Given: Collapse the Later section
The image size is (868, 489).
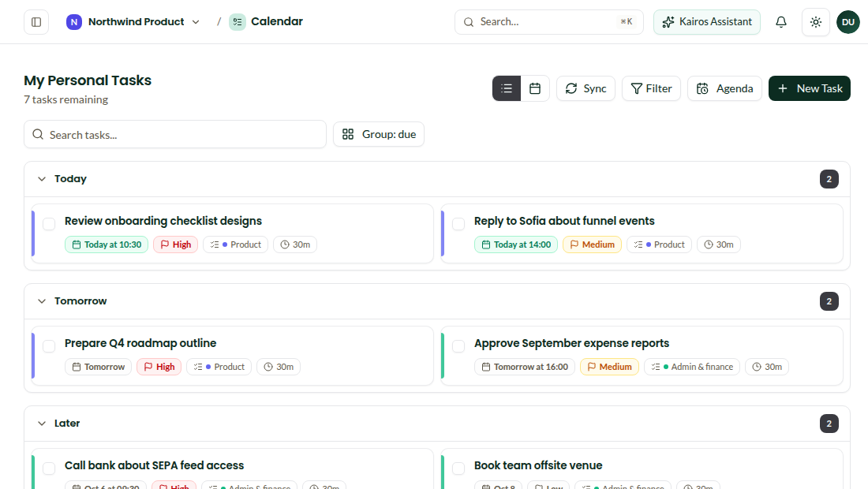Looking at the screenshot, I should (42, 424).
